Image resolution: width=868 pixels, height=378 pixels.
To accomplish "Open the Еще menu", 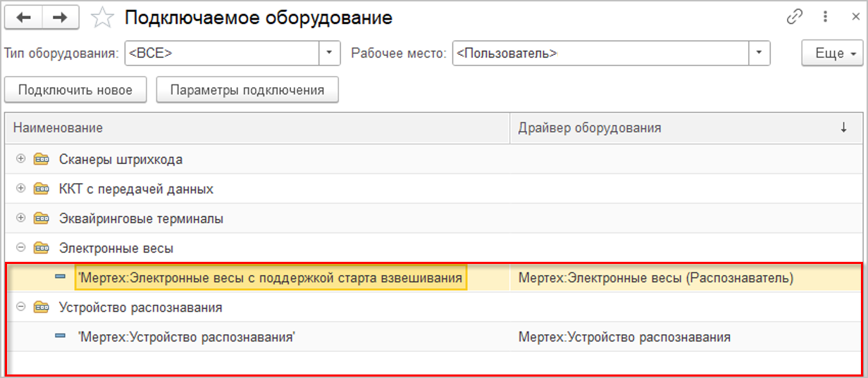I will click(833, 53).
